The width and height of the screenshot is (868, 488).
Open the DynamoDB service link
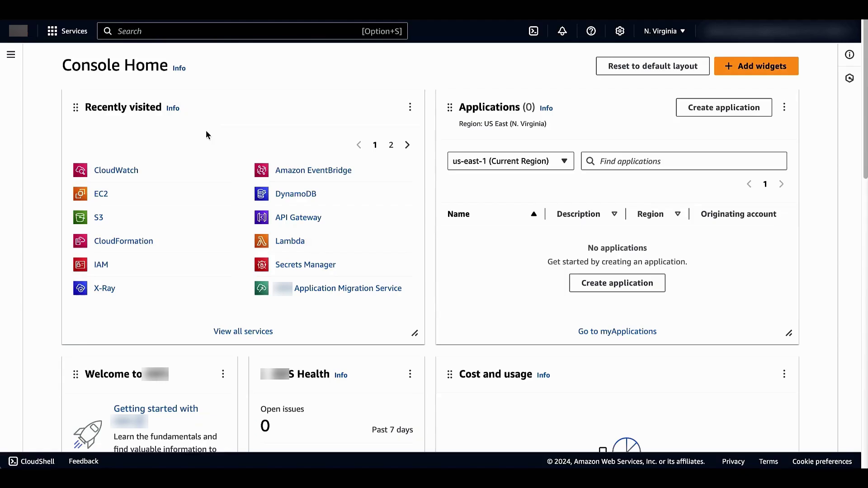click(296, 194)
